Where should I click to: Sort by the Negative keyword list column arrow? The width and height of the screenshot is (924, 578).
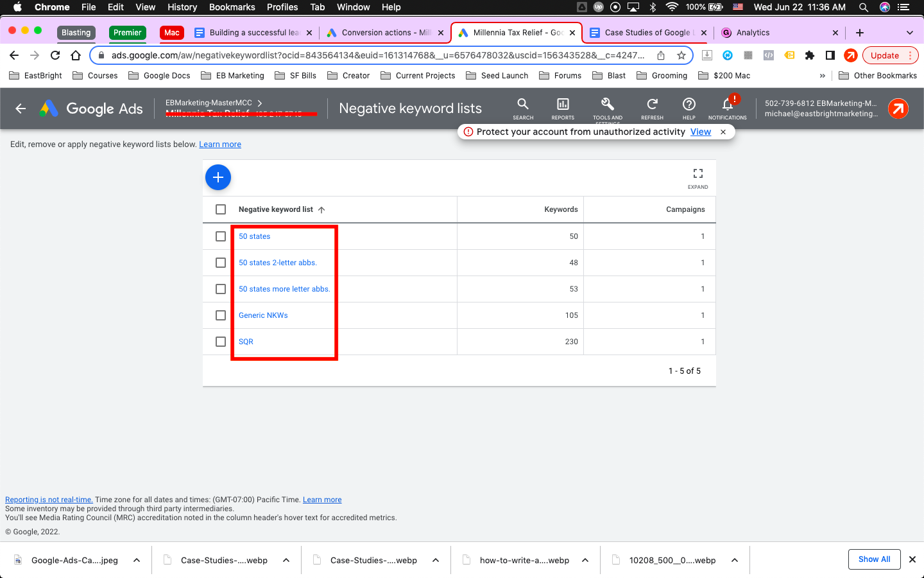click(321, 209)
